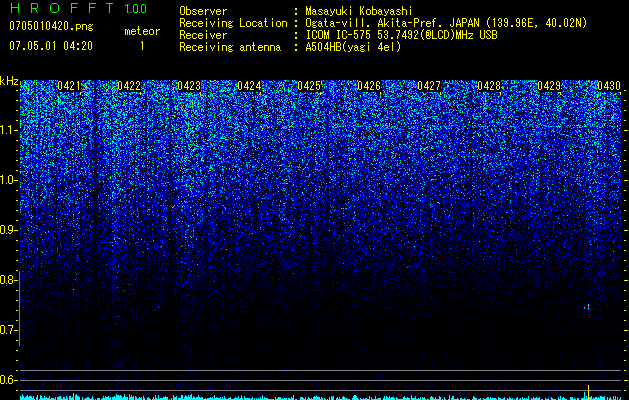Click the 0.7 kHz axis label
The width and height of the screenshot is (629, 400).
(8, 330)
